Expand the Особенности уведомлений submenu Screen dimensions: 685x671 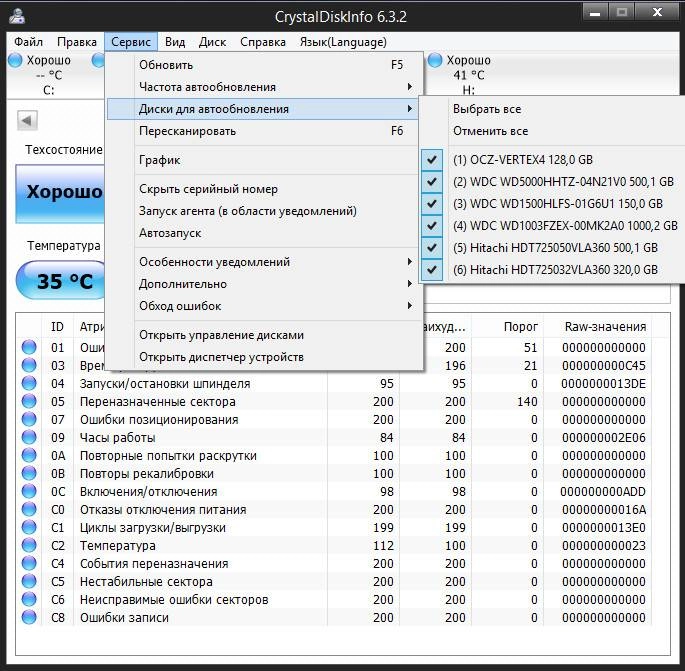[264, 262]
